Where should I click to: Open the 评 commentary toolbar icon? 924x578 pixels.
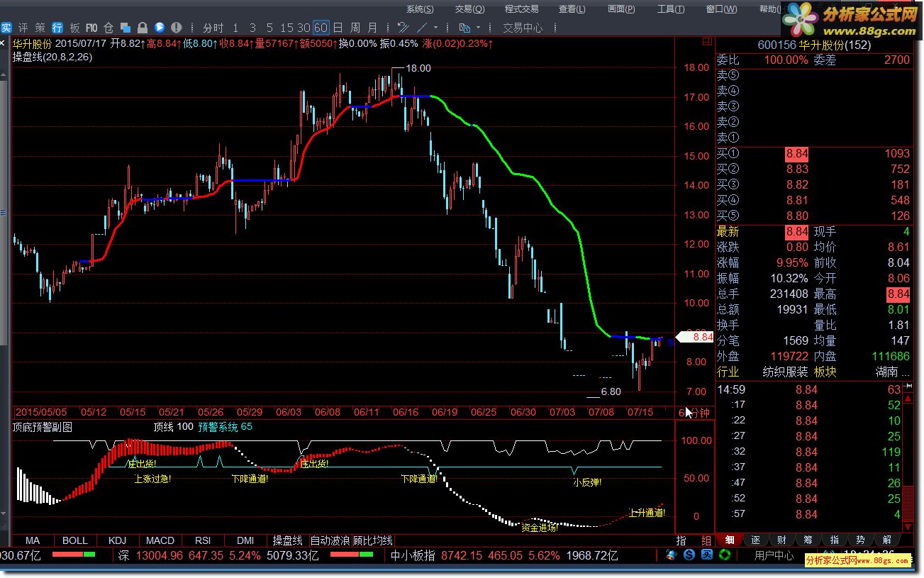tap(23, 28)
